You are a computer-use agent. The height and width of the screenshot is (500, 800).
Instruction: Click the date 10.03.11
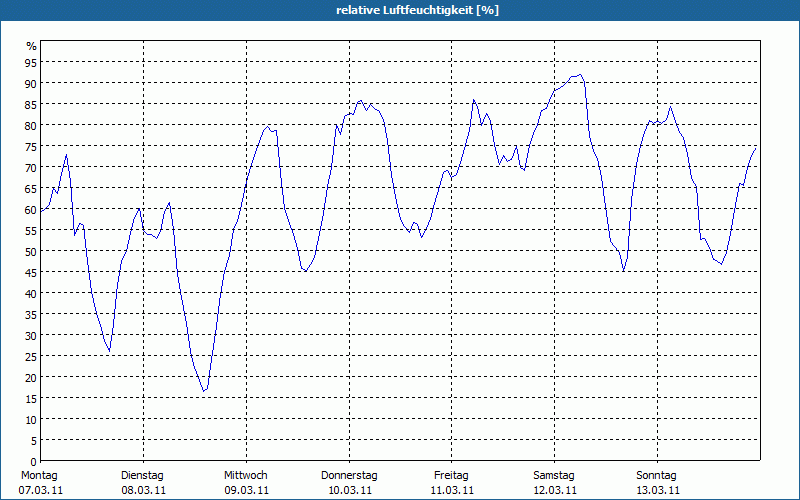(349, 490)
